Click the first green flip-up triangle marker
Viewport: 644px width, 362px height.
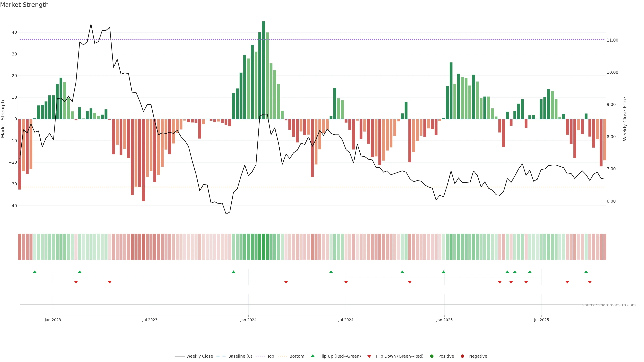pyautogui.click(x=35, y=272)
